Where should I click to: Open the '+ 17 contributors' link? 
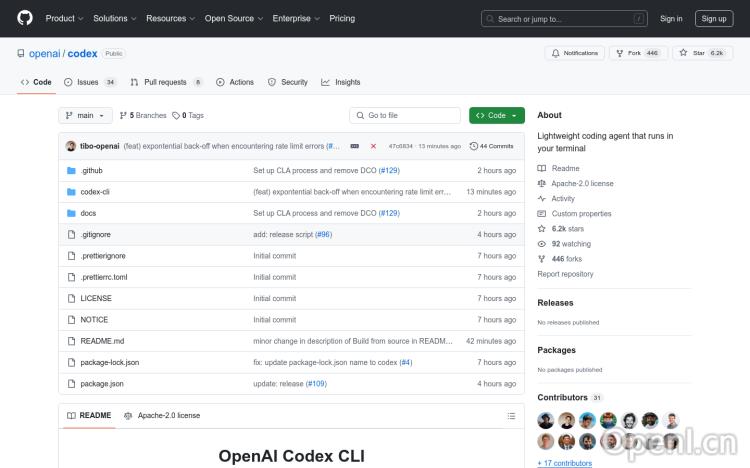pos(565,463)
